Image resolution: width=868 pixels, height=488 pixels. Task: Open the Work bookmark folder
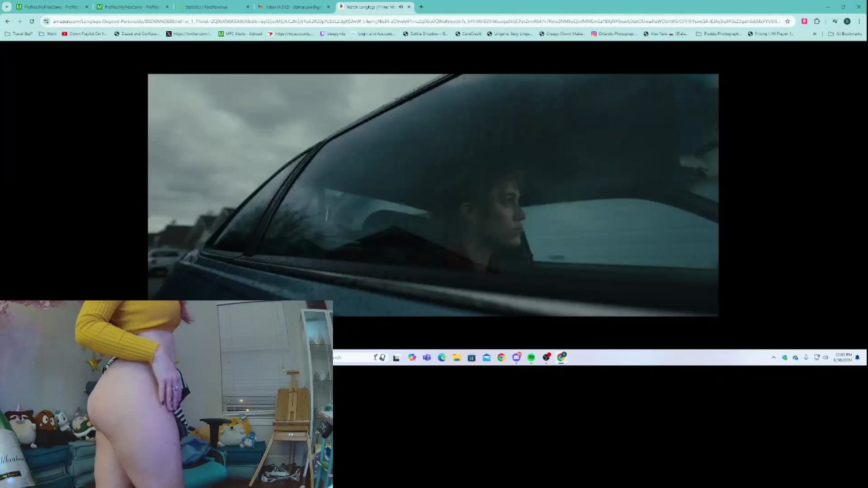point(48,34)
